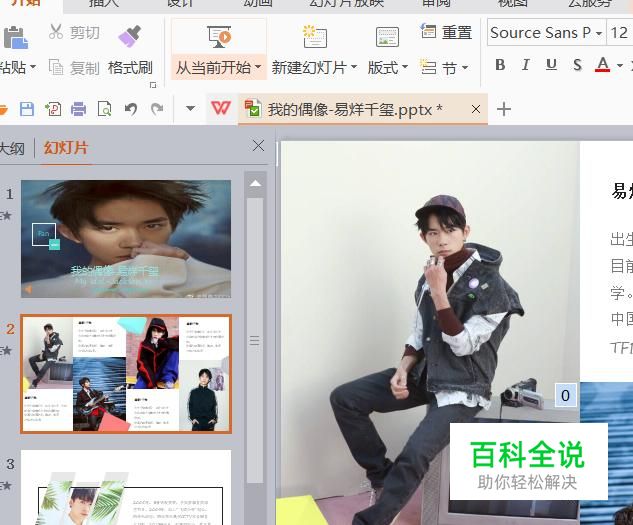Click the Copy (复制) button
Viewport: 633px width, 525px height.
(74, 68)
